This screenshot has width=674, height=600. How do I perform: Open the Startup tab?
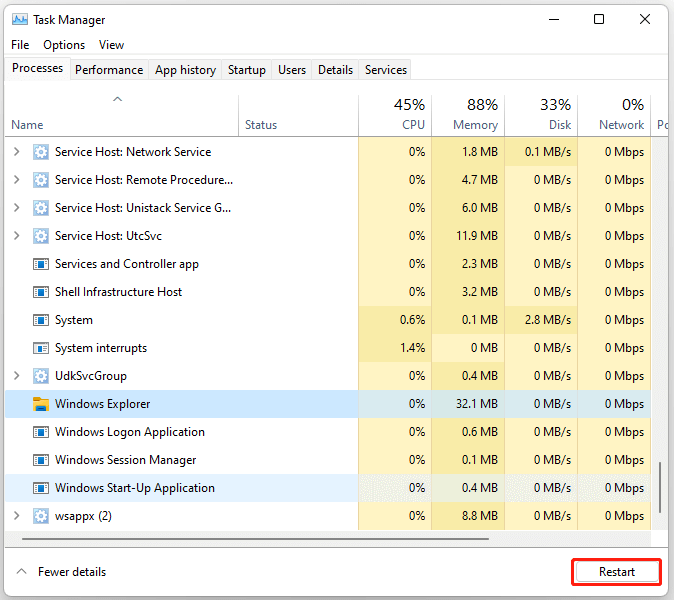(246, 70)
